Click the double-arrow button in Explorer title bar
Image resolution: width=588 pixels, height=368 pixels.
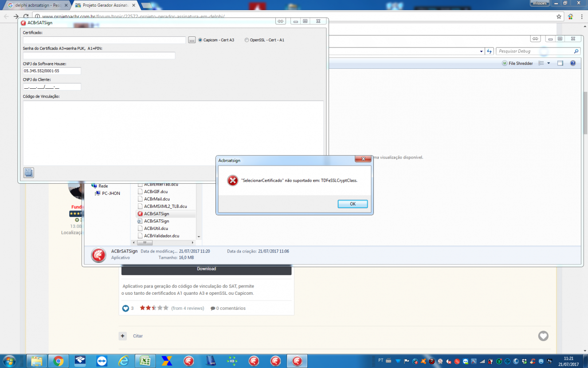(535, 39)
